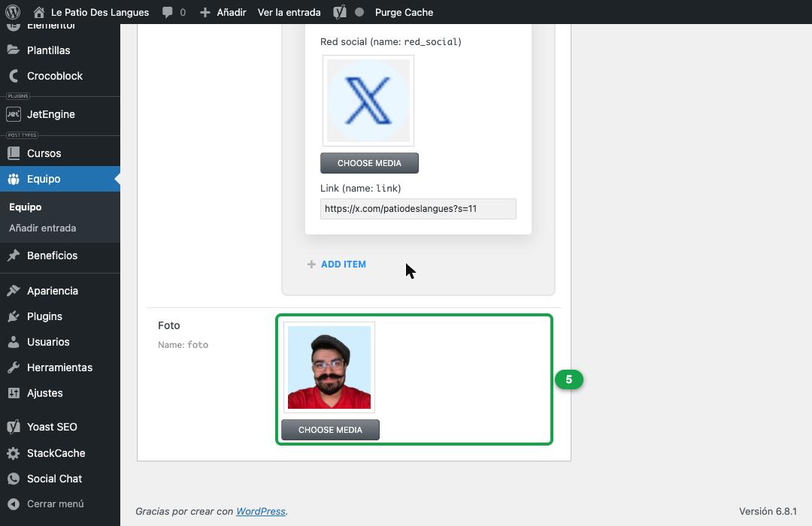The image size is (812, 526).
Task: Click the Yoast icon in admin bar
Action: (x=340, y=12)
